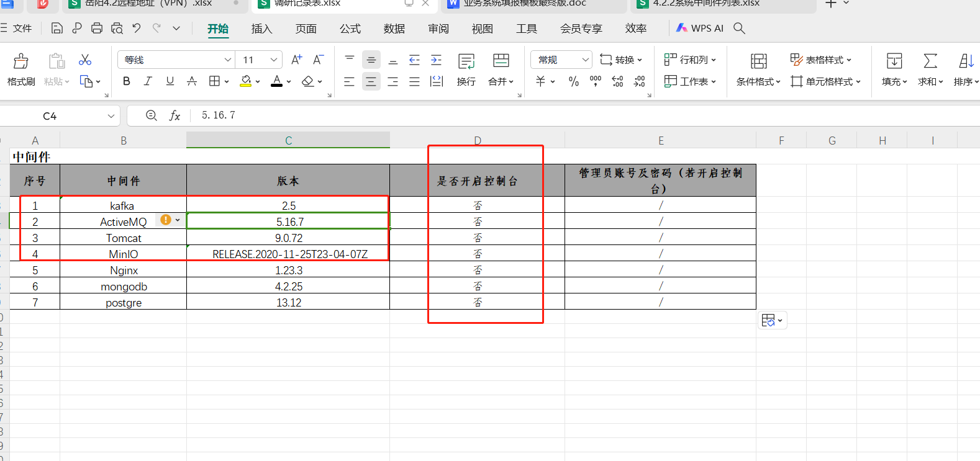Viewport: 980px width, 461px height.
Task: Click the Save icon in quick toolbar
Action: 57,28
